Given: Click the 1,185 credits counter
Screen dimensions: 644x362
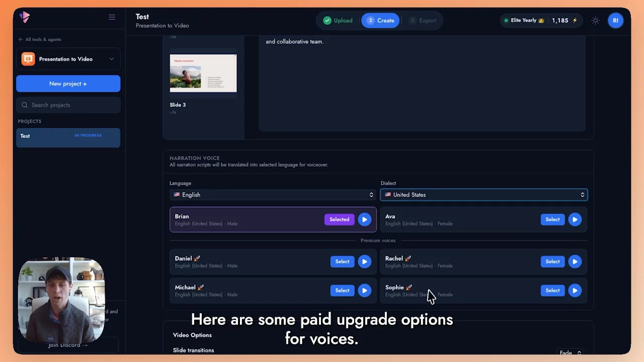Looking at the screenshot, I should [560, 21].
